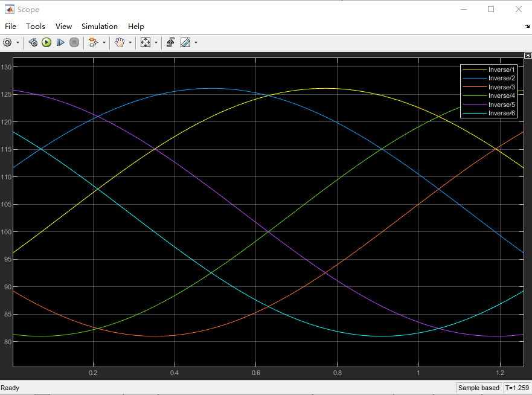Click the Stop simulation button
Viewport: 532px width, 395px height.
point(74,42)
